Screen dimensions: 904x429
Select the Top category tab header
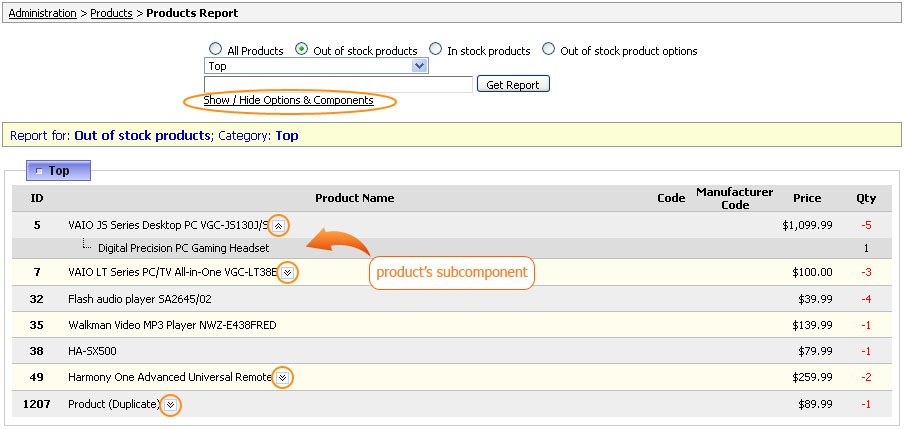click(58, 171)
